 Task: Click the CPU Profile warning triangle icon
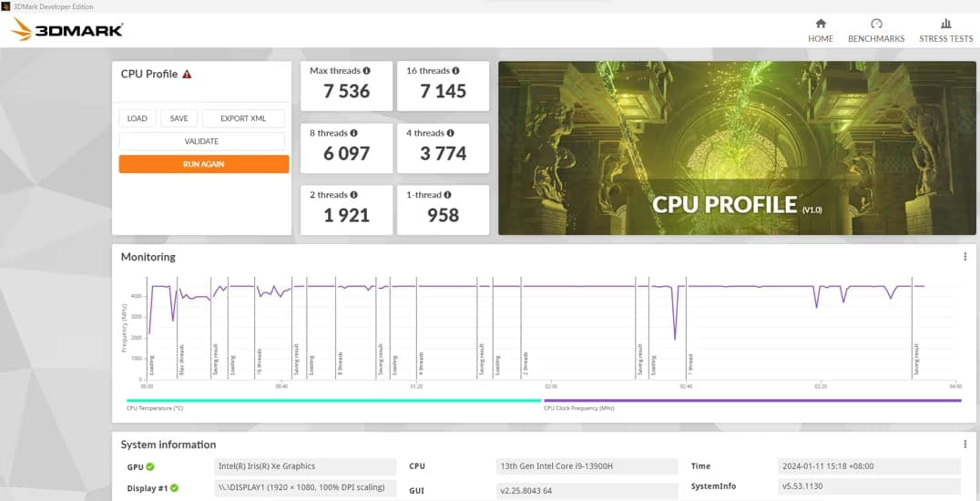[187, 74]
